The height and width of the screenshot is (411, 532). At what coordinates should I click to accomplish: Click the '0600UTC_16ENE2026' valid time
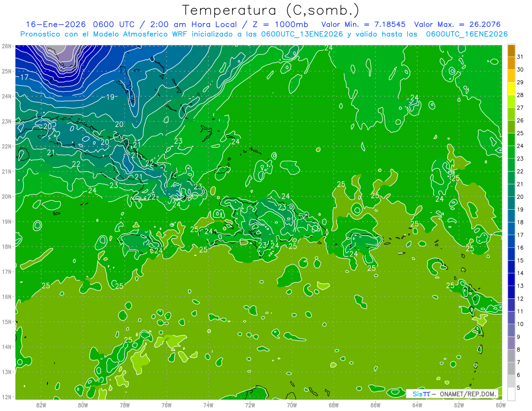pyautogui.click(x=466, y=34)
